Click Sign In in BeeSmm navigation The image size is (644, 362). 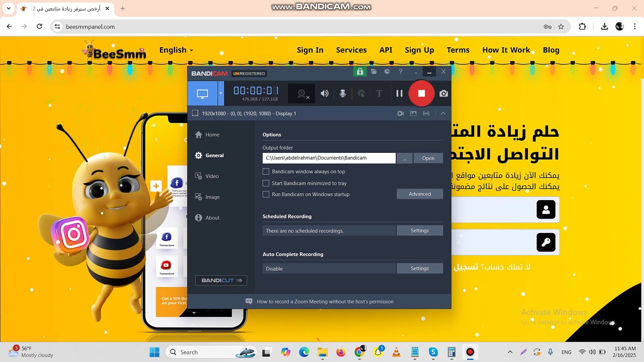pos(310,50)
